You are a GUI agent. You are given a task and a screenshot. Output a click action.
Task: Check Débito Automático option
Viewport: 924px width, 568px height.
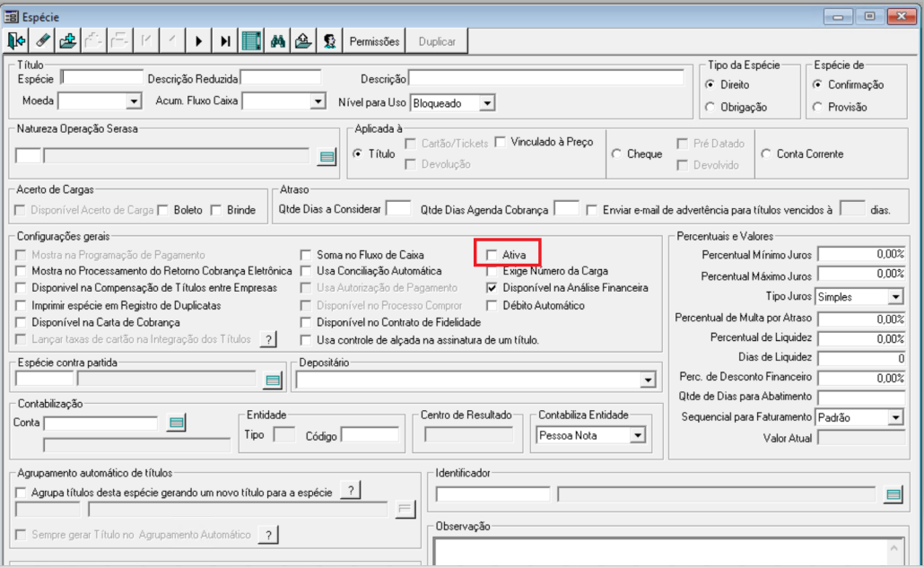click(492, 306)
